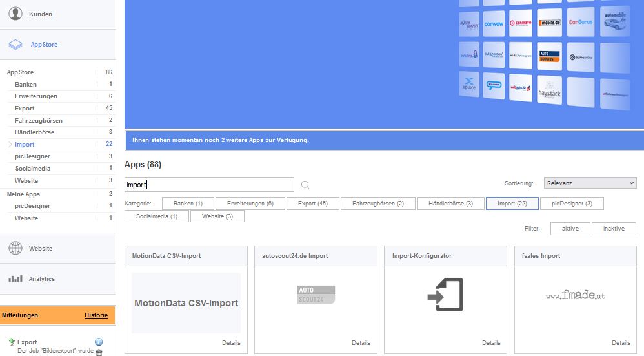Select Fahrzeugbörsen in the sidebar tree
Image resolution: width=644 pixels, height=356 pixels.
(39, 120)
